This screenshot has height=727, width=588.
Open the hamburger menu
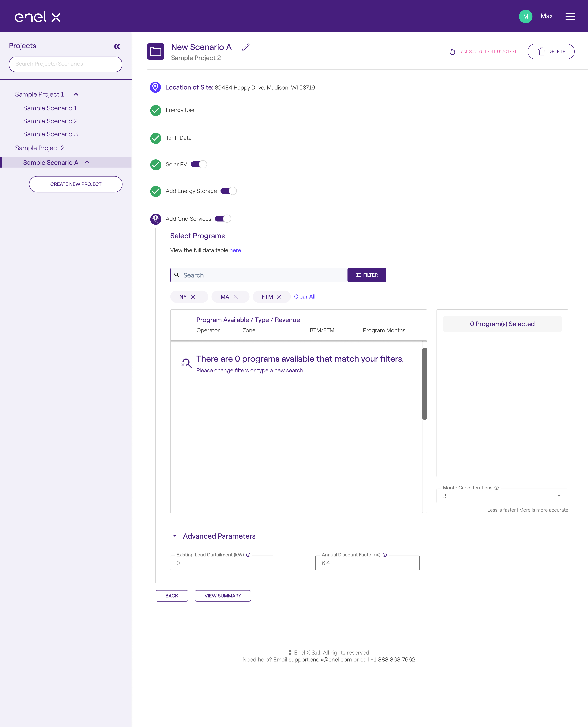tap(570, 16)
